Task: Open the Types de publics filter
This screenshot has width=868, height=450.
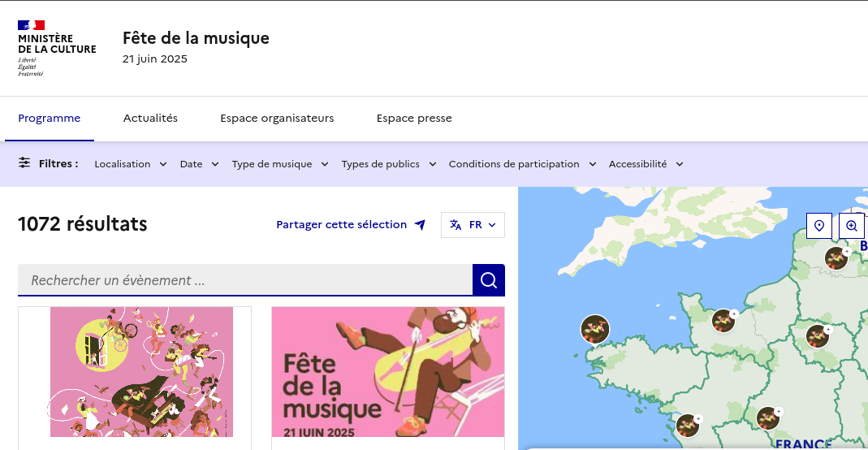Action: click(388, 164)
